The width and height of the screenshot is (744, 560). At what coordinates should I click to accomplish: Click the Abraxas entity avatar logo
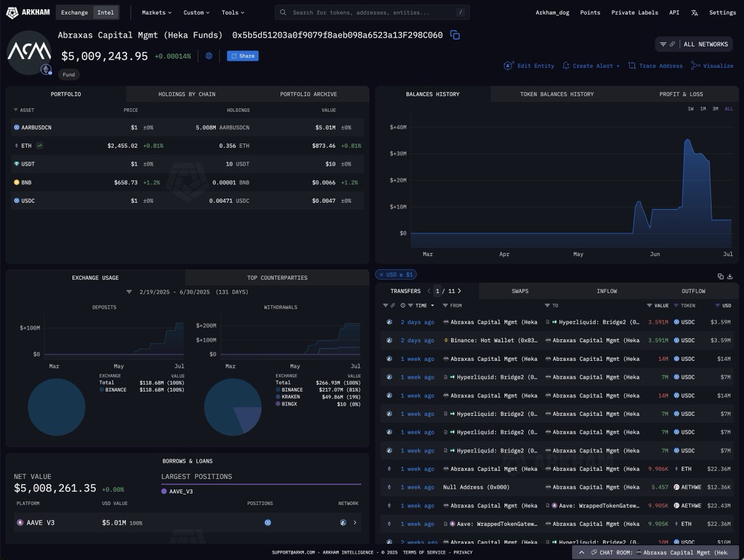pyautogui.click(x=29, y=52)
